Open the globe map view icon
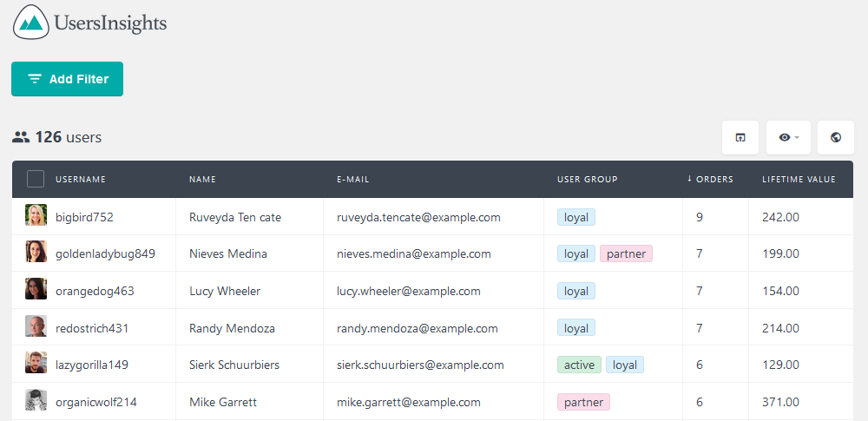Viewport: 868px width, 421px height. pos(836,137)
